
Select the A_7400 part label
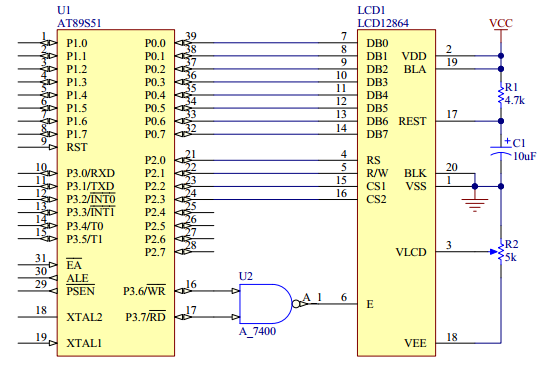pos(257,331)
